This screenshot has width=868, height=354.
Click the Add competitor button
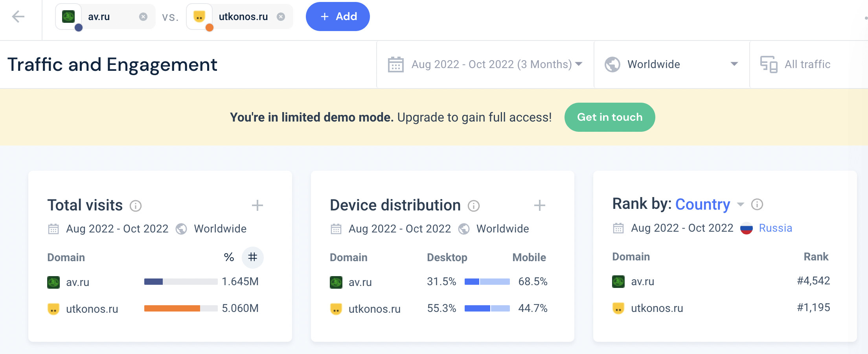coord(338,17)
